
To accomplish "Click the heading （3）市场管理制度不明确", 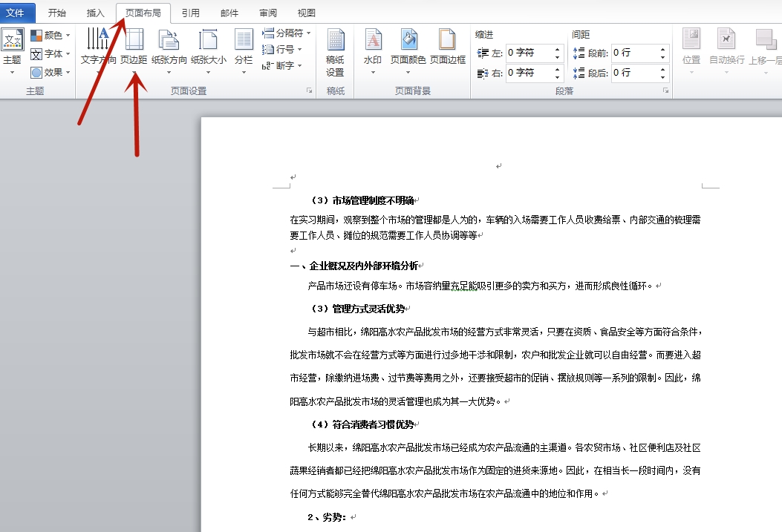I will tap(363, 200).
